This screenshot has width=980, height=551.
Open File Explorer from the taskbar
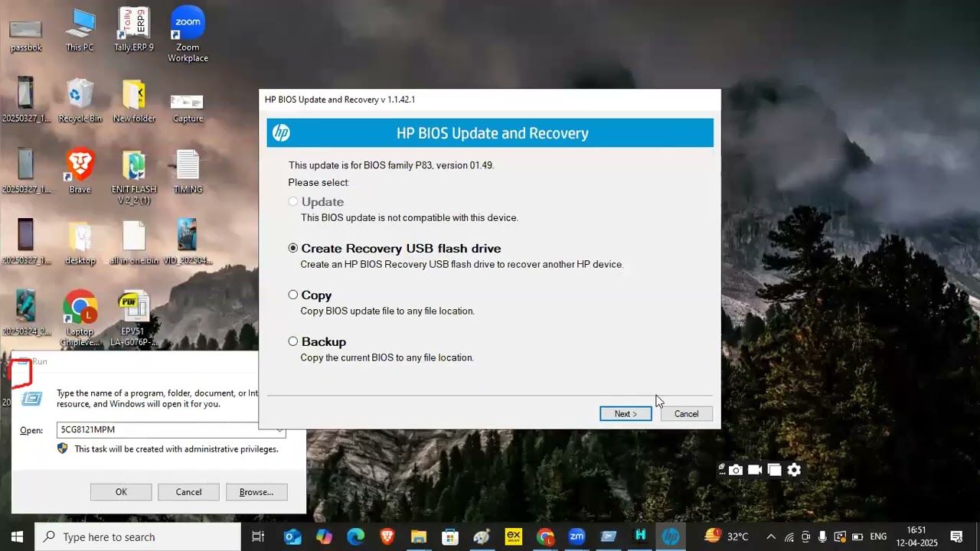tap(418, 536)
